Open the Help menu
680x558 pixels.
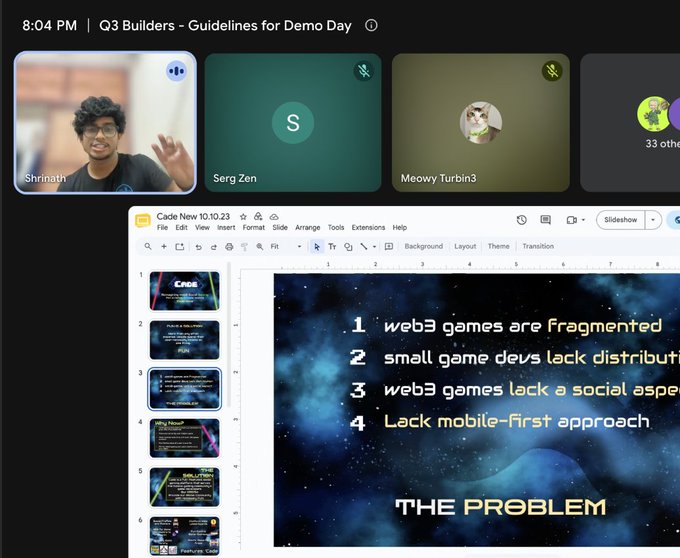click(x=399, y=228)
